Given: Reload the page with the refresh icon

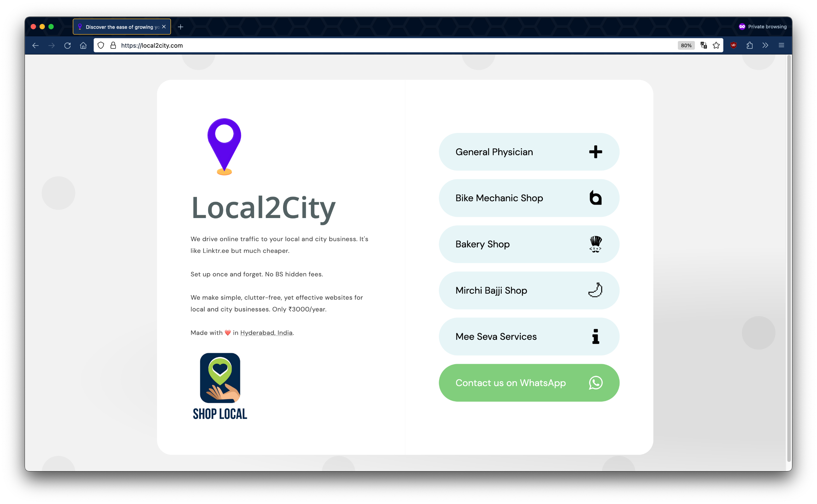Looking at the screenshot, I should pyautogui.click(x=67, y=45).
